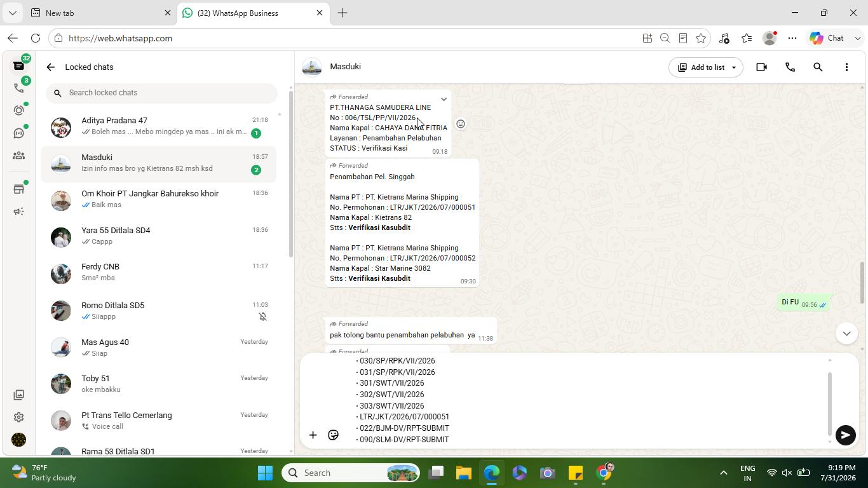Expand the Add to list dropdown
This screenshot has width=868, height=488.
click(x=733, y=67)
